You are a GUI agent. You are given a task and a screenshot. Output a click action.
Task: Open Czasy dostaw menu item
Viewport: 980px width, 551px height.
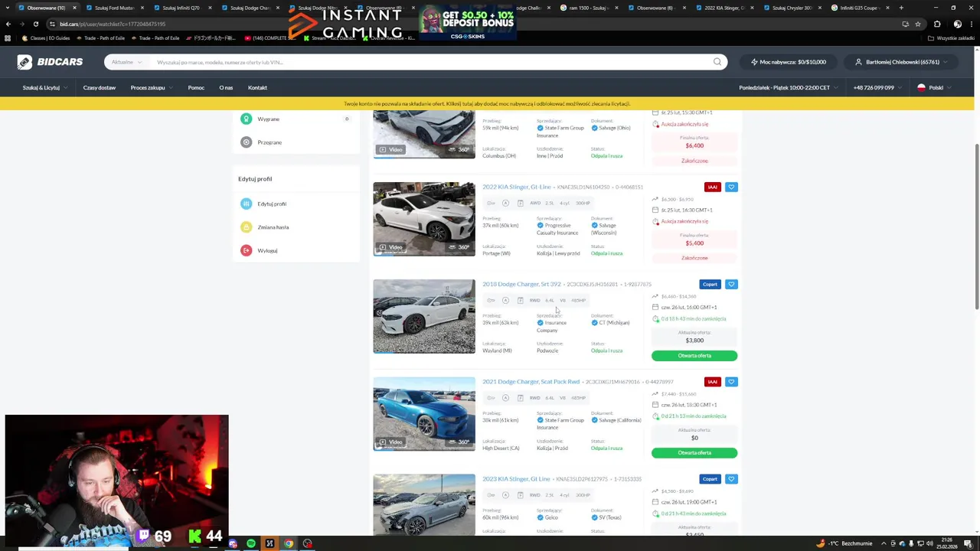point(100,87)
